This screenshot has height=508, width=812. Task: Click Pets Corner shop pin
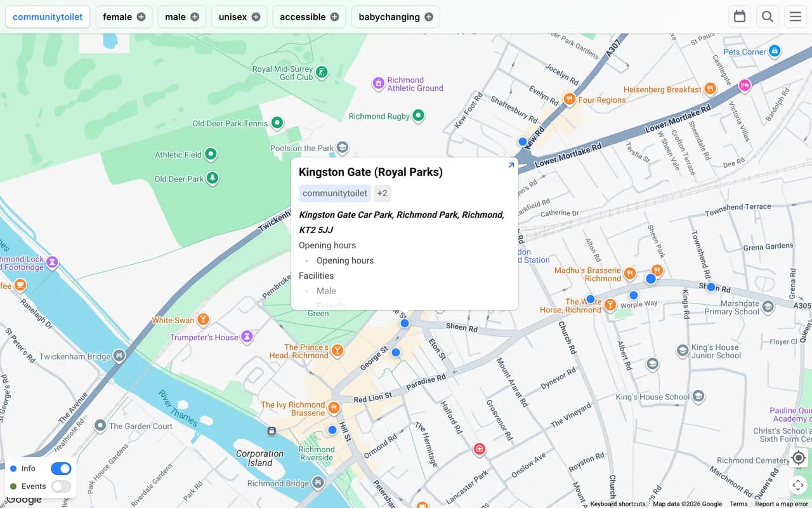coord(775,51)
